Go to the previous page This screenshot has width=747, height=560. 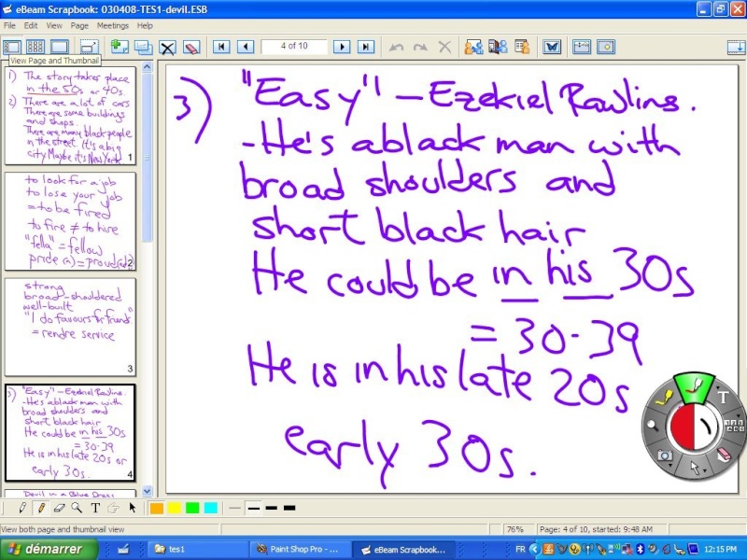pyautogui.click(x=246, y=47)
